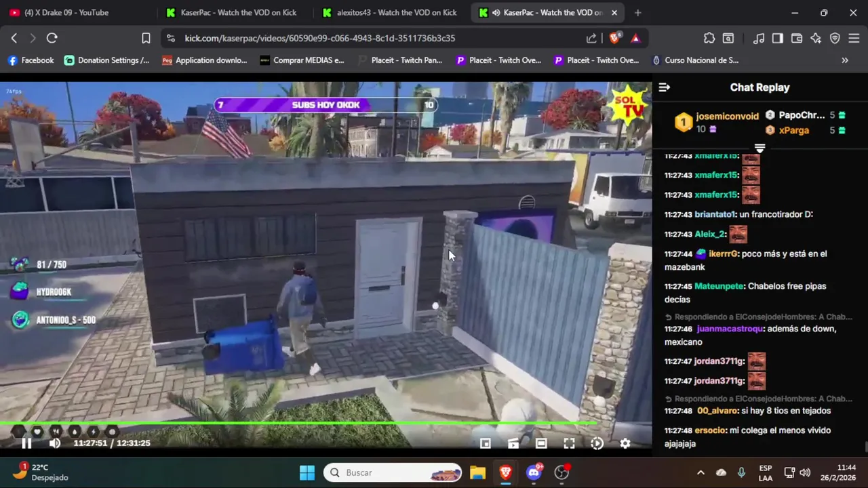Open the browser extensions puzzle icon

click(709, 39)
